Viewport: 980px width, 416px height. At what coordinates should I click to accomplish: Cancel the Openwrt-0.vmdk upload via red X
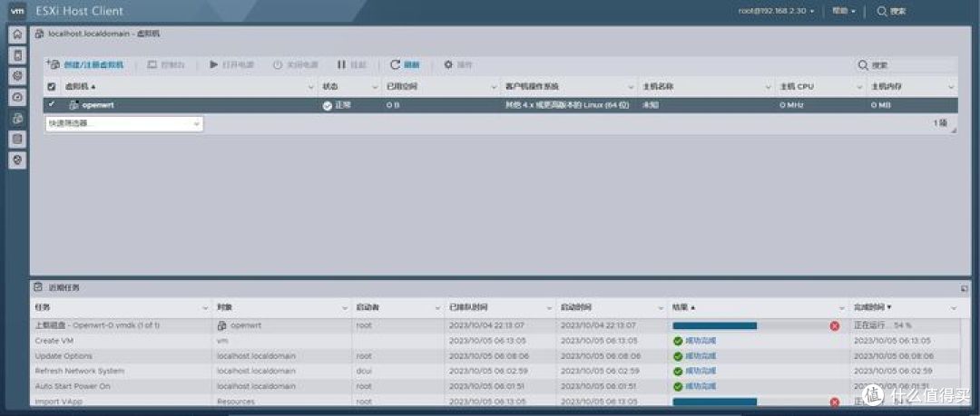[835, 326]
